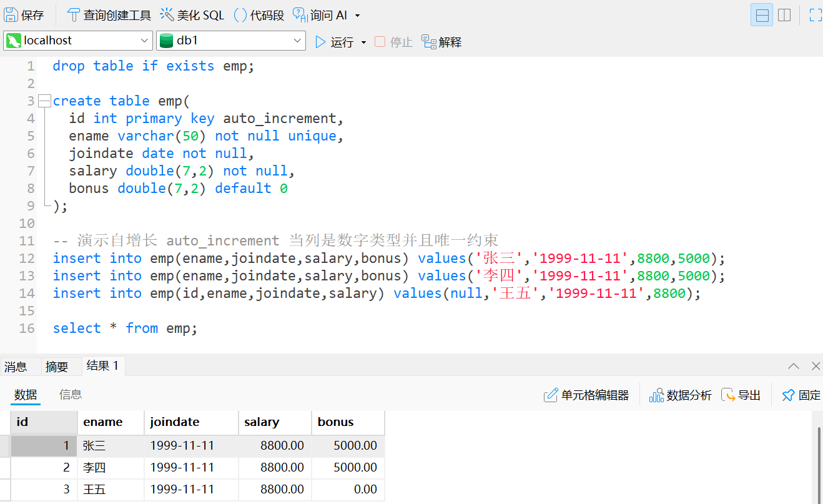Select id cell with value 3
This screenshot has height=504, width=823.
pos(44,490)
